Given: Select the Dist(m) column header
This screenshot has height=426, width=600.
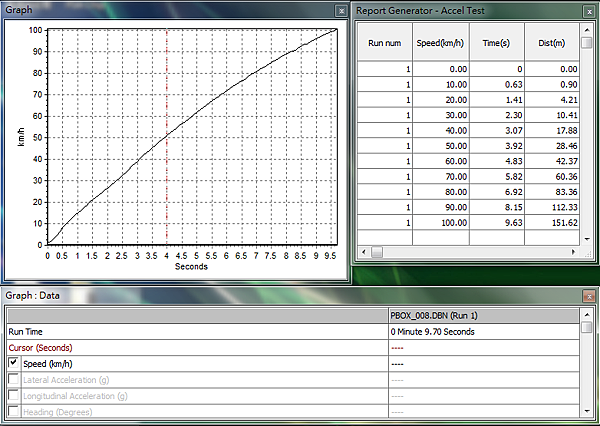Looking at the screenshot, I should coord(552,42).
